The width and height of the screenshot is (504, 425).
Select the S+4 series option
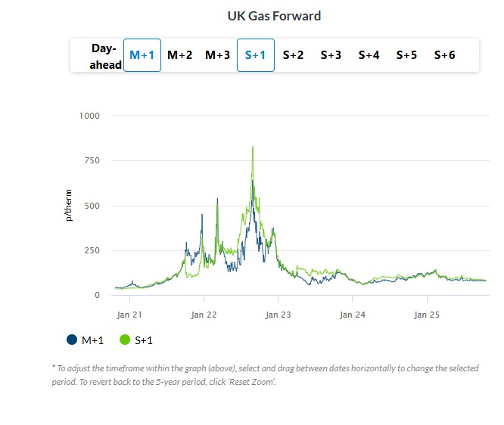(x=369, y=55)
